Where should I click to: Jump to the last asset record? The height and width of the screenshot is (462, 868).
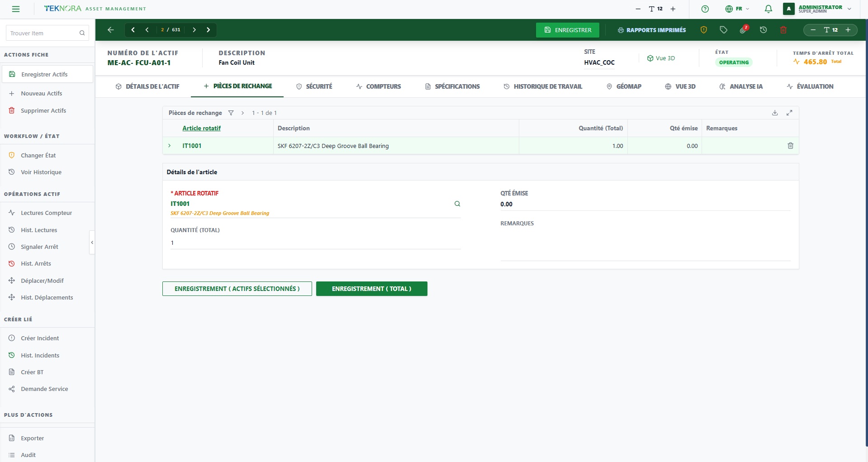[208, 30]
